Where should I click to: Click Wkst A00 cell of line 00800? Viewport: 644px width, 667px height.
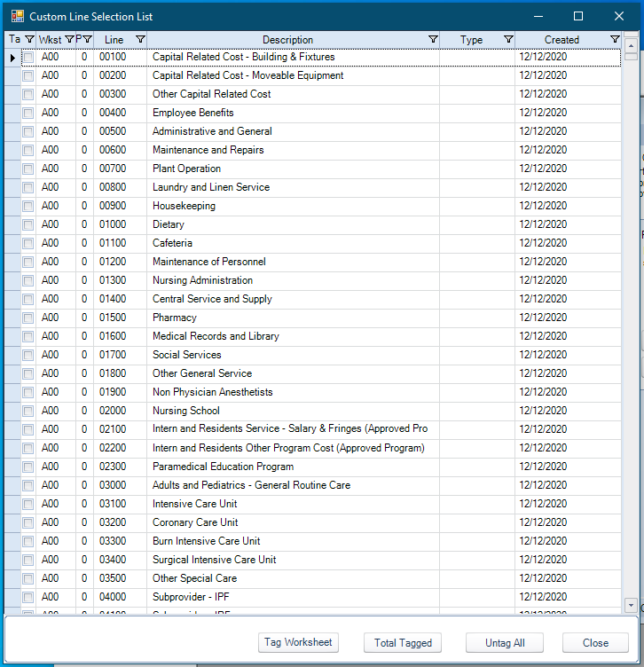(x=56, y=188)
